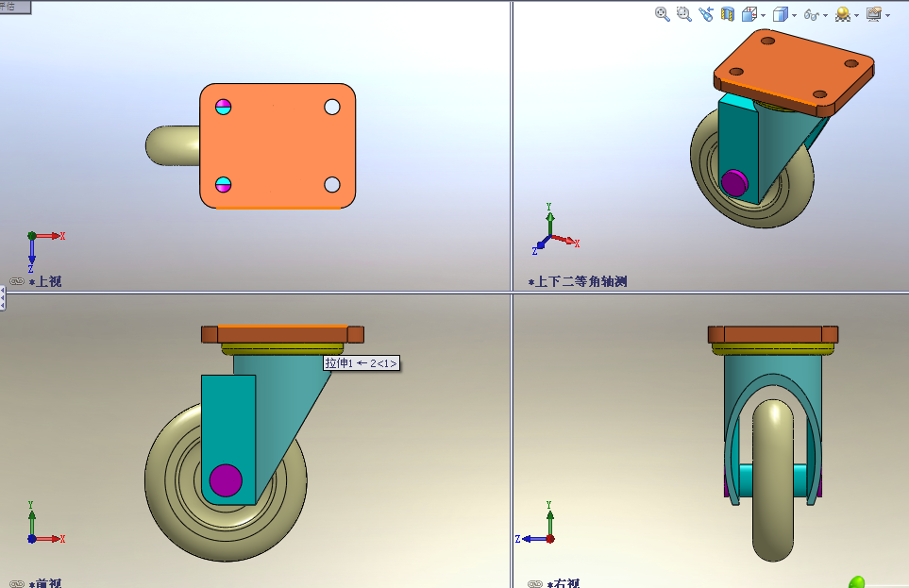Click the Hide/Show Items glasses icon
The width and height of the screenshot is (909, 588).
(812, 14)
